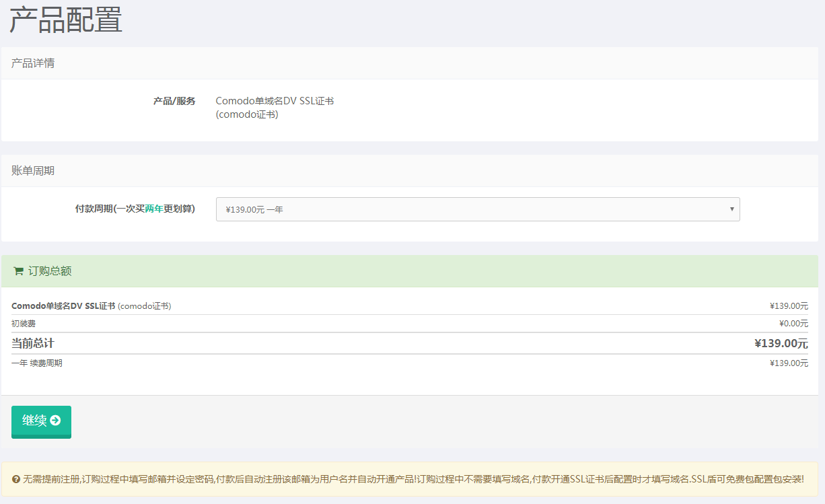Click Comodo单域名DV SSL证书 name in product details

[x=275, y=101]
